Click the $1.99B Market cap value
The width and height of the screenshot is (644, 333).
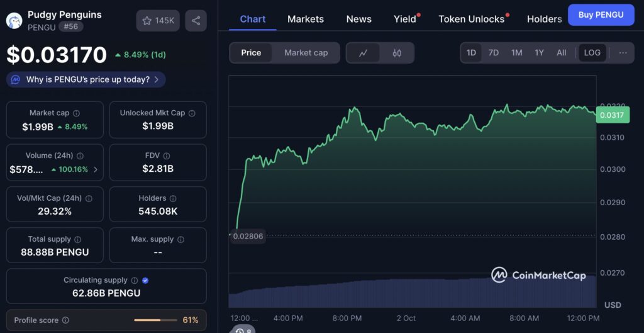[x=38, y=127]
